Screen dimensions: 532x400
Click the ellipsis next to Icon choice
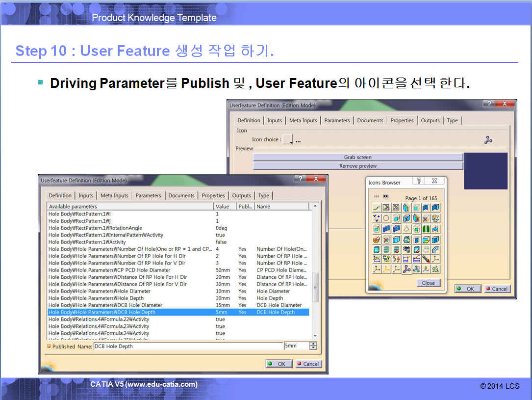pyautogui.click(x=298, y=140)
